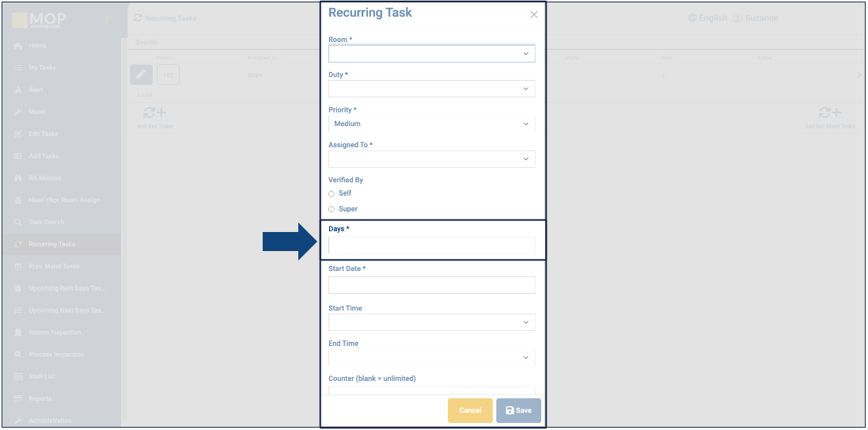The width and height of the screenshot is (868, 430).
Task: Go to Task Search in sidebar
Action: point(46,223)
